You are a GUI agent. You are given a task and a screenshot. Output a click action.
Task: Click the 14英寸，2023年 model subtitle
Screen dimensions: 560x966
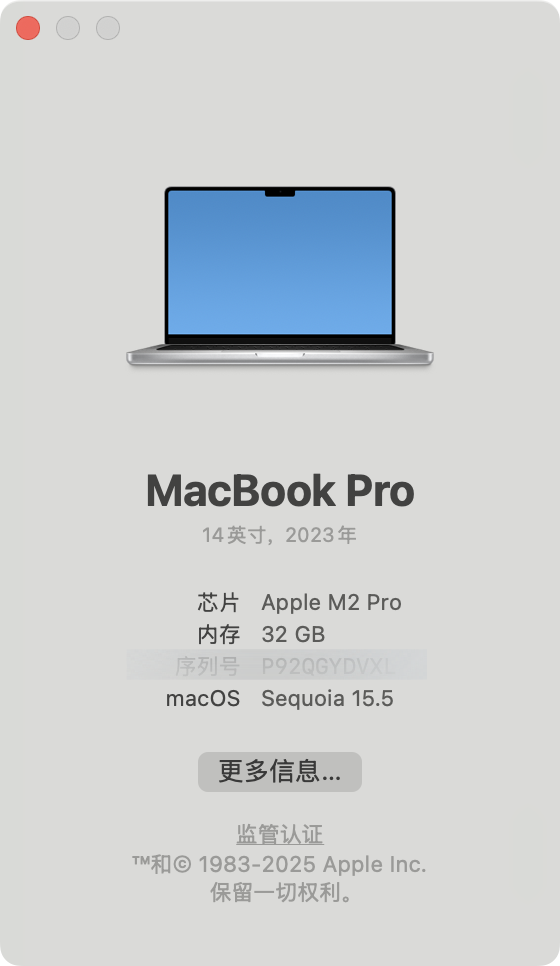coord(280,535)
